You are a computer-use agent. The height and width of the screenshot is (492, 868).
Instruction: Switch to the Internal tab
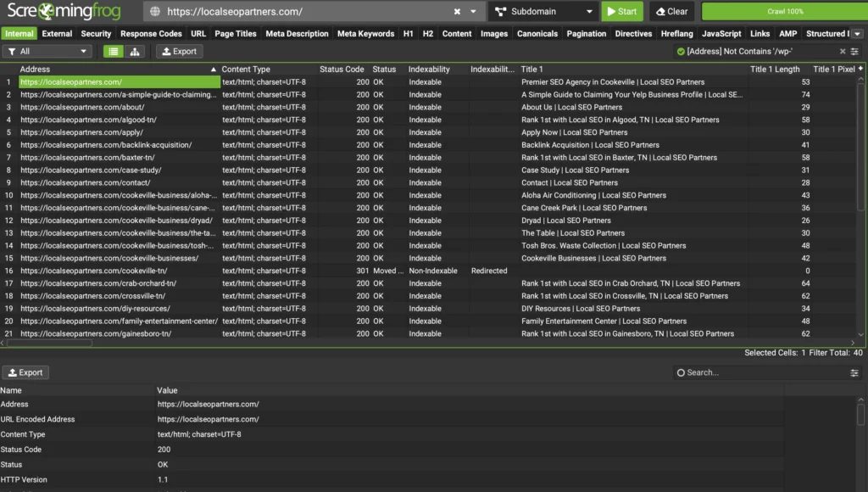[x=19, y=33]
